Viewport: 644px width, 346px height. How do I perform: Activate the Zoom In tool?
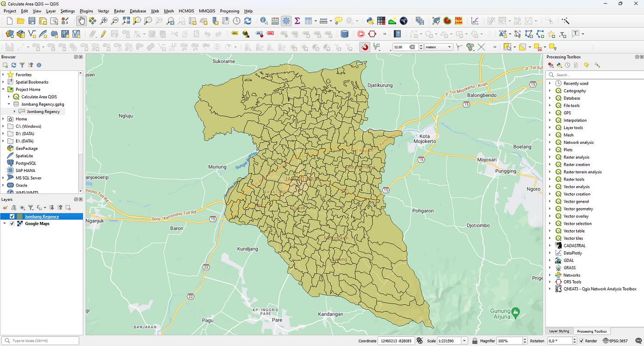coord(103,21)
